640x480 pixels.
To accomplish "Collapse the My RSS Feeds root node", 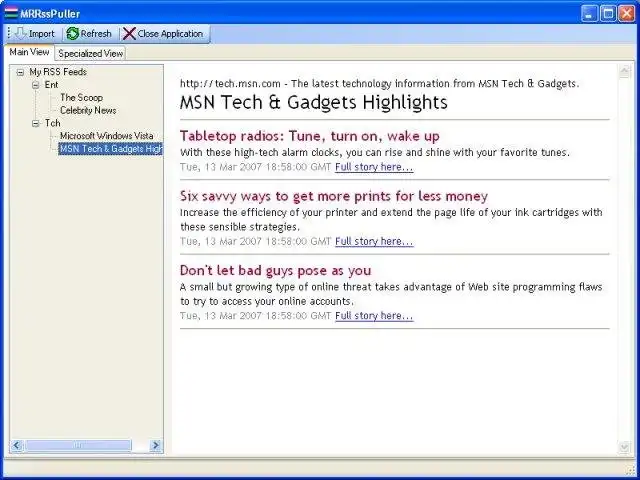I will [20, 73].
